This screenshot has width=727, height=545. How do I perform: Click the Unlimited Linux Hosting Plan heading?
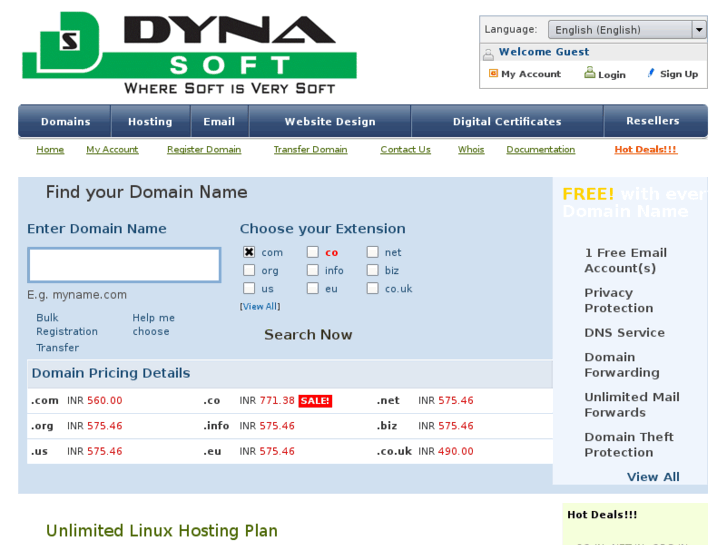(x=162, y=531)
